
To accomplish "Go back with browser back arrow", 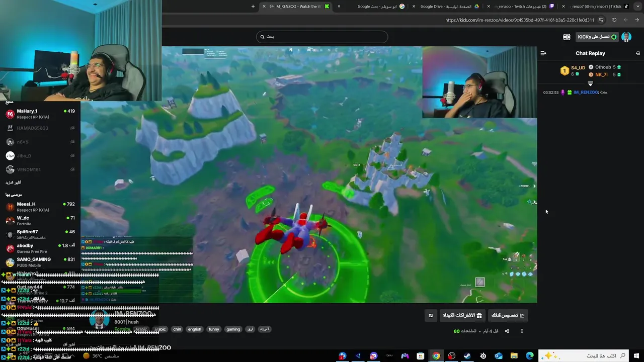I will [x=637, y=20].
